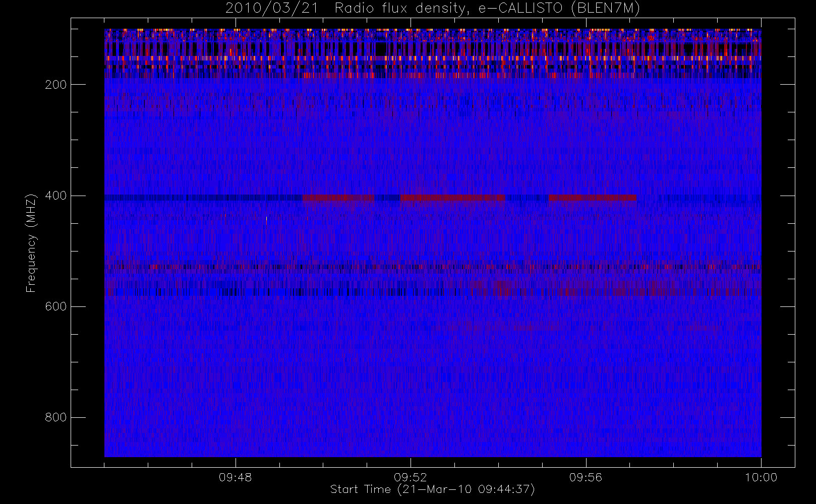Viewport: 816px width, 504px height.
Task: Click the 10:00 time tick label
Action: (761, 477)
